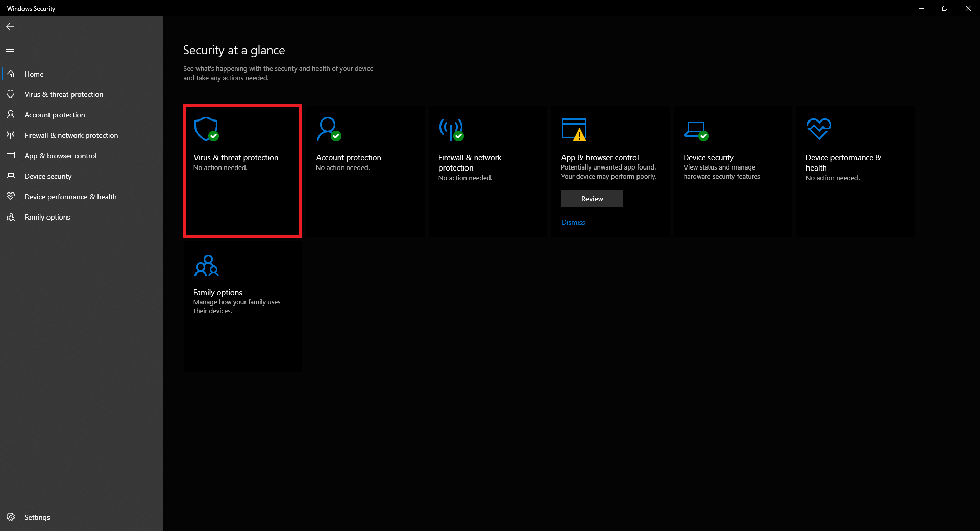
Task: Click the Dismiss link
Action: (573, 222)
